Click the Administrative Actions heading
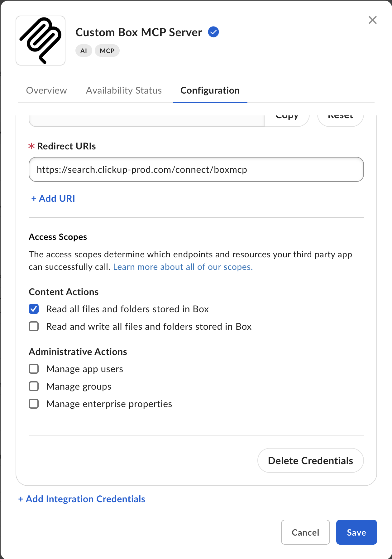392x559 pixels. 78,352
